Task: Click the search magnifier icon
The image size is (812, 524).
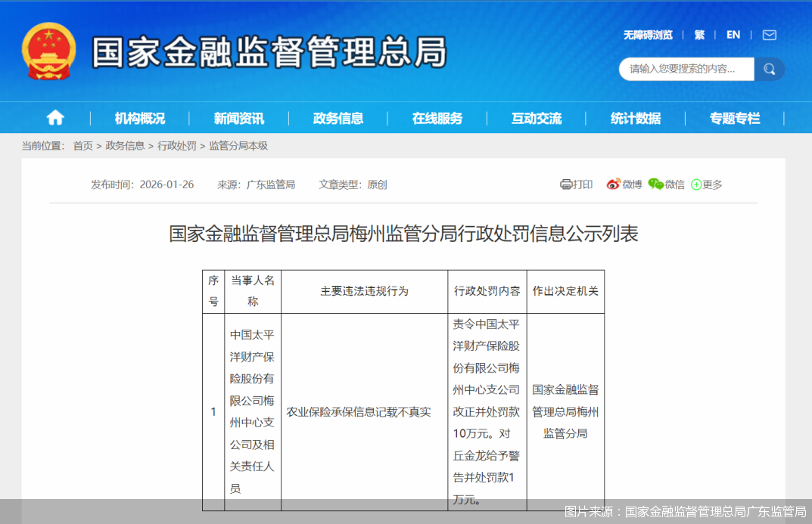Action: 770,69
